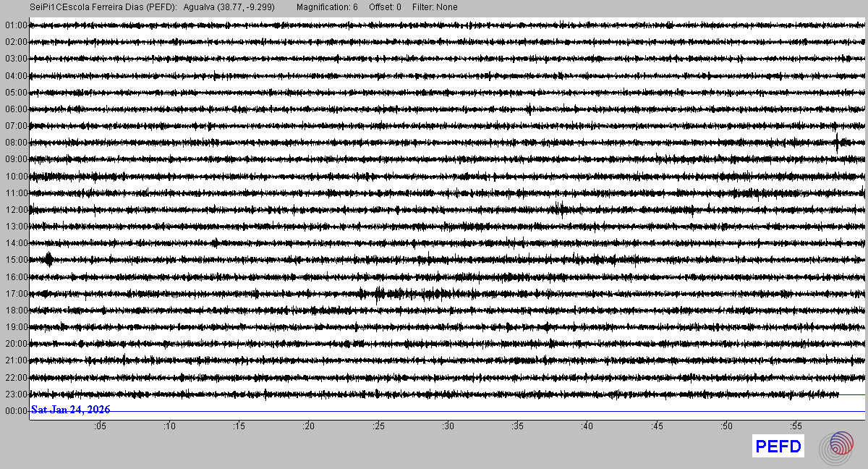
Task: Click the :30 minute axis marker
Action: pyautogui.click(x=448, y=426)
